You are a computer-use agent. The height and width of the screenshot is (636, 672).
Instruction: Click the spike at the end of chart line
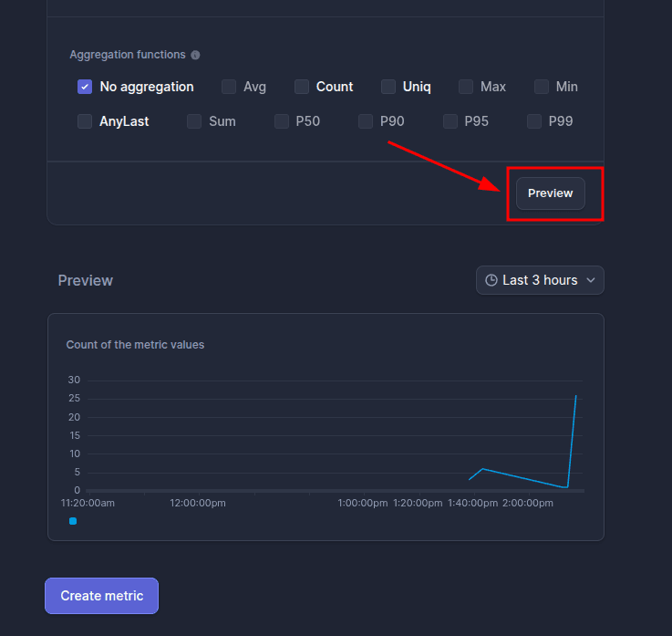pos(575,397)
